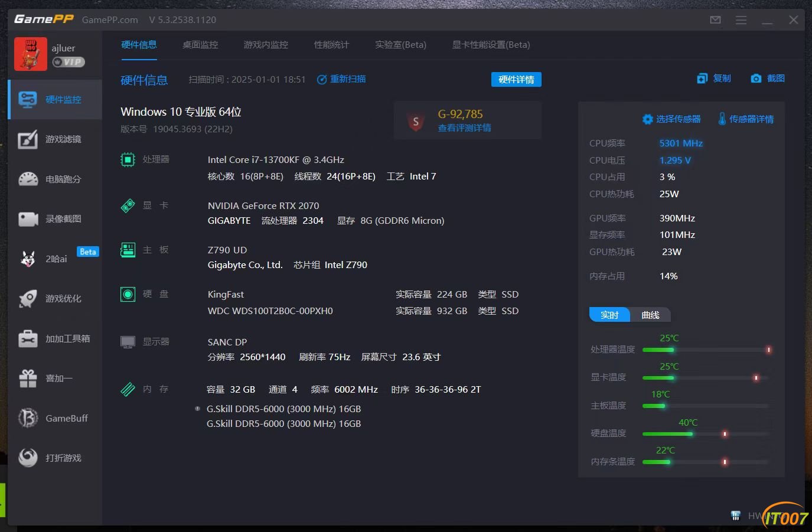This screenshot has height=532, width=812.
Task: Click the G-92,785 score text
Action: [460, 114]
